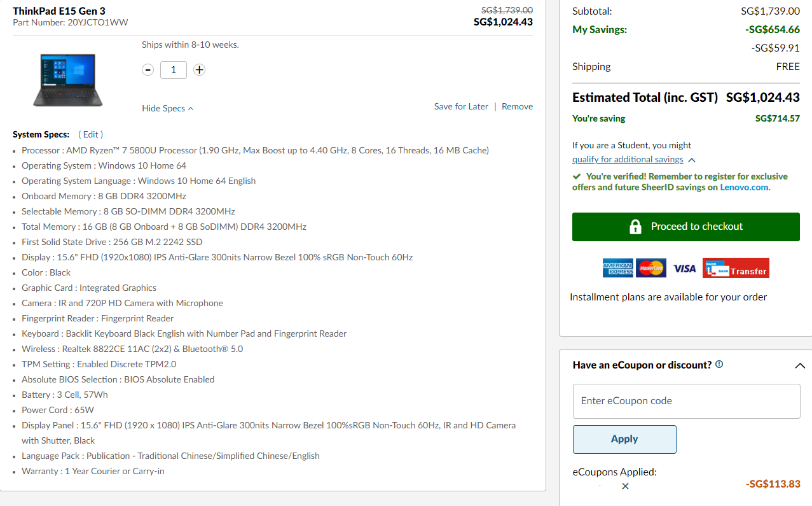Select the Bank Transfer payment icon
Screen dimensions: 812x506
736,269
